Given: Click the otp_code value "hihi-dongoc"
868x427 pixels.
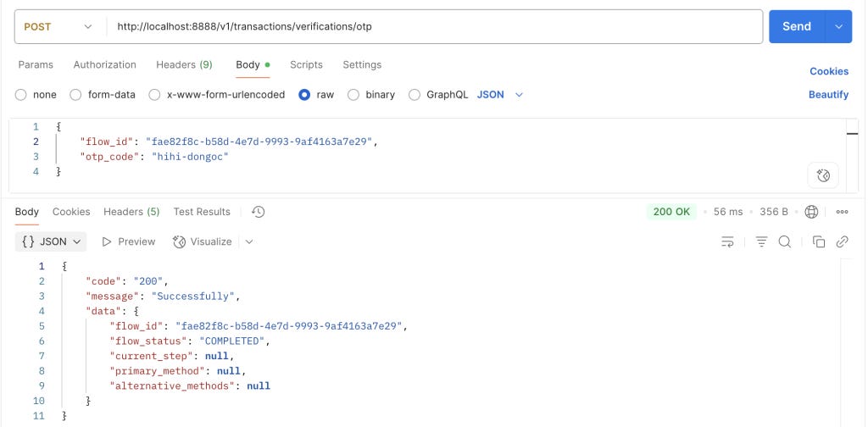Looking at the screenshot, I should pos(190,157).
